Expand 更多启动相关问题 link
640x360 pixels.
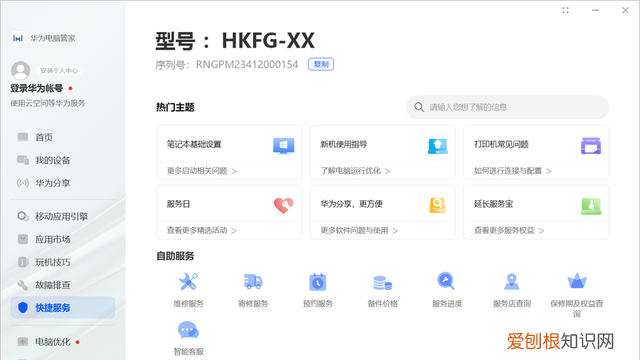(x=202, y=171)
